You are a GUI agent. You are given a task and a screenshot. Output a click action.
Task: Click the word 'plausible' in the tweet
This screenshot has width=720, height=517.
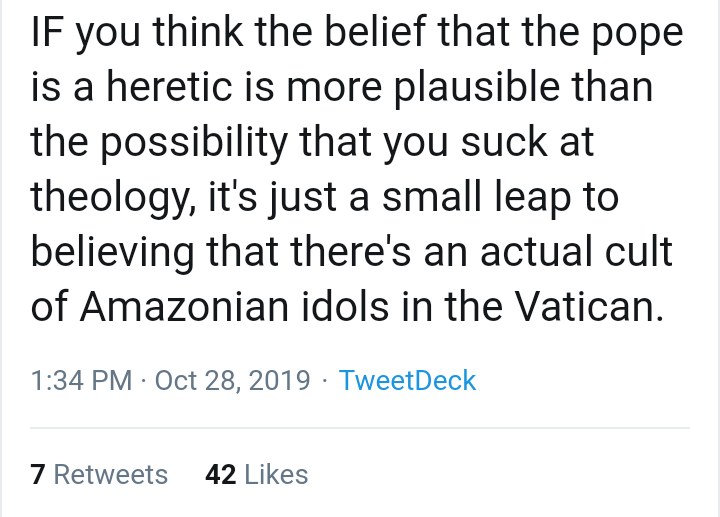click(x=477, y=87)
